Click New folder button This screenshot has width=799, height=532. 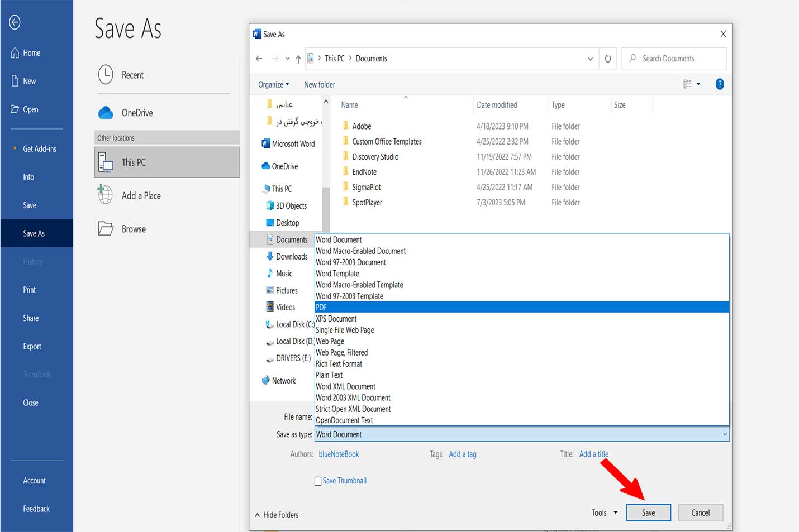320,85
